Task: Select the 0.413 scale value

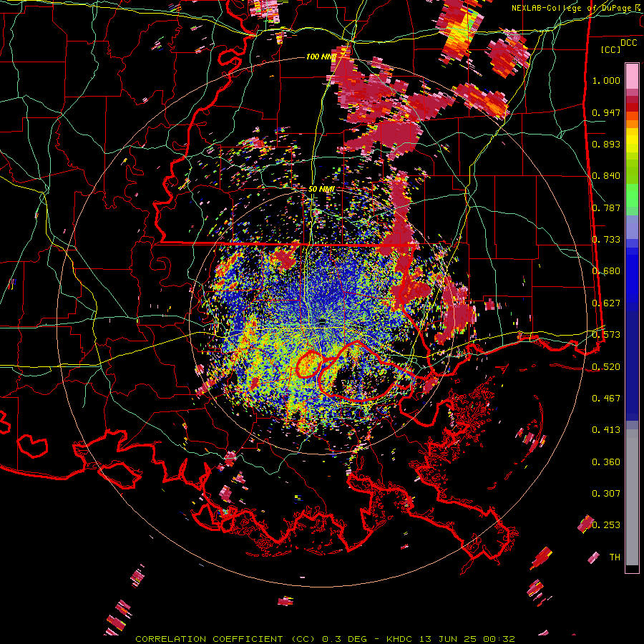Action: (x=606, y=430)
